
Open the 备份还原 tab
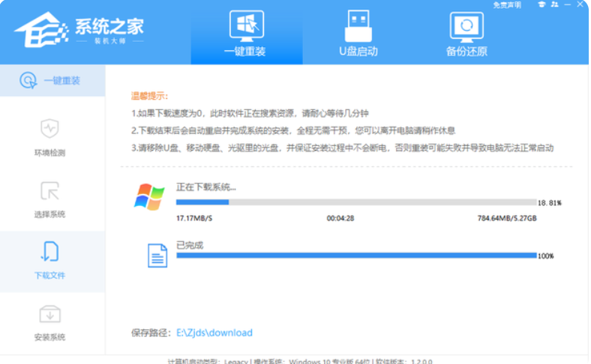click(x=466, y=32)
